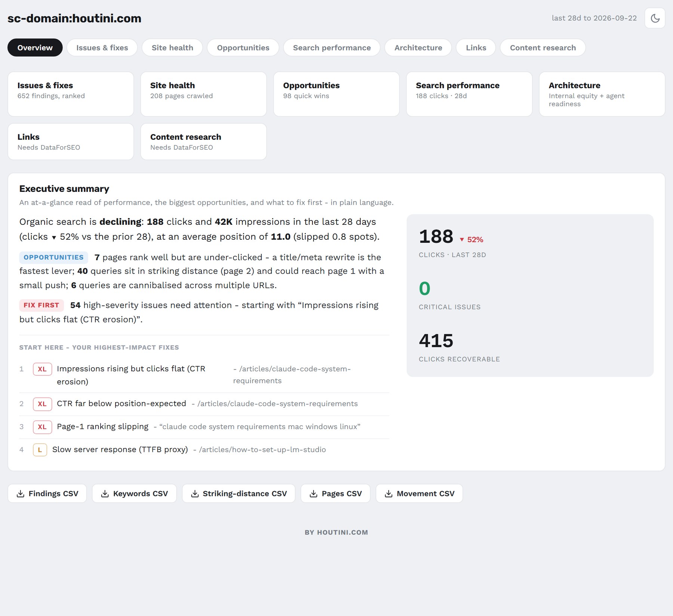Click the download icon on Striking-distance CSV

pos(195,494)
